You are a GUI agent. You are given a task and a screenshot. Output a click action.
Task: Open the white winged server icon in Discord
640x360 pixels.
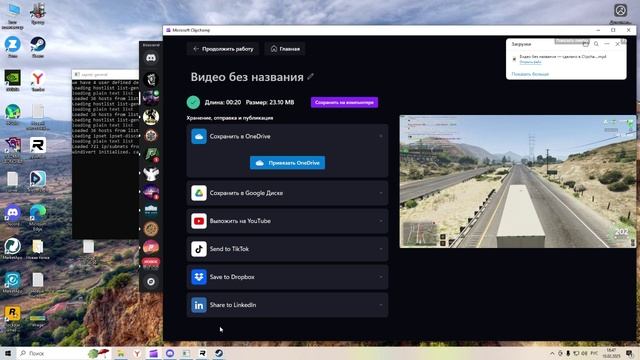(x=151, y=174)
